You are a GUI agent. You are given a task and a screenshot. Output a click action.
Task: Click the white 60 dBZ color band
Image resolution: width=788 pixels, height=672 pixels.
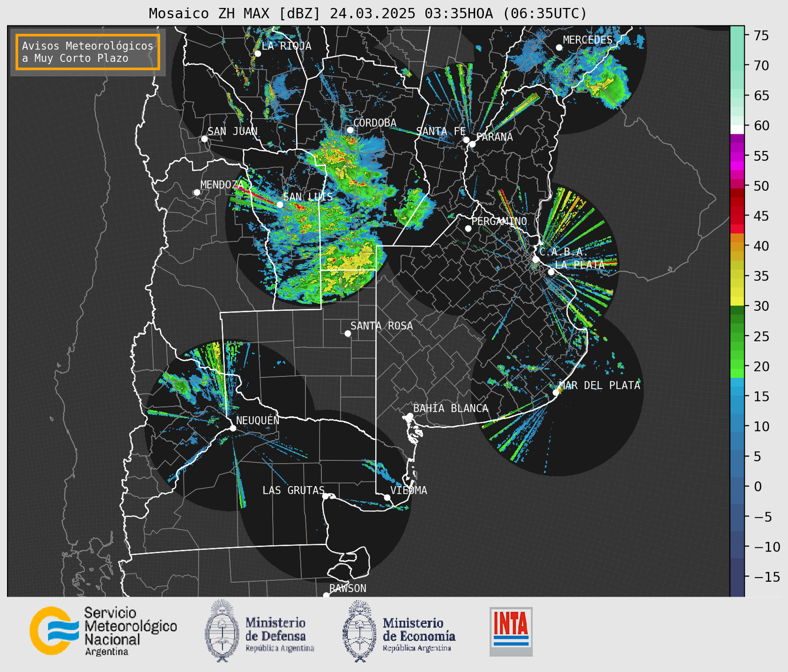(x=737, y=129)
